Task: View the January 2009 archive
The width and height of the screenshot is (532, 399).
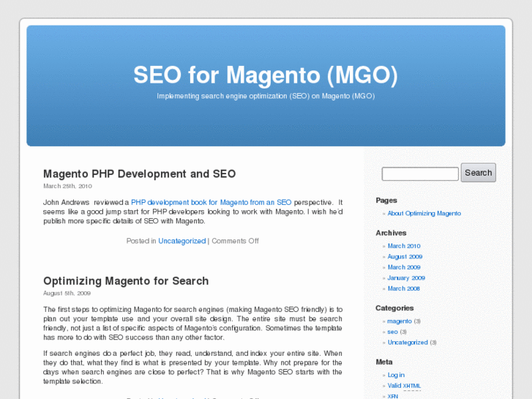Action: click(406, 277)
